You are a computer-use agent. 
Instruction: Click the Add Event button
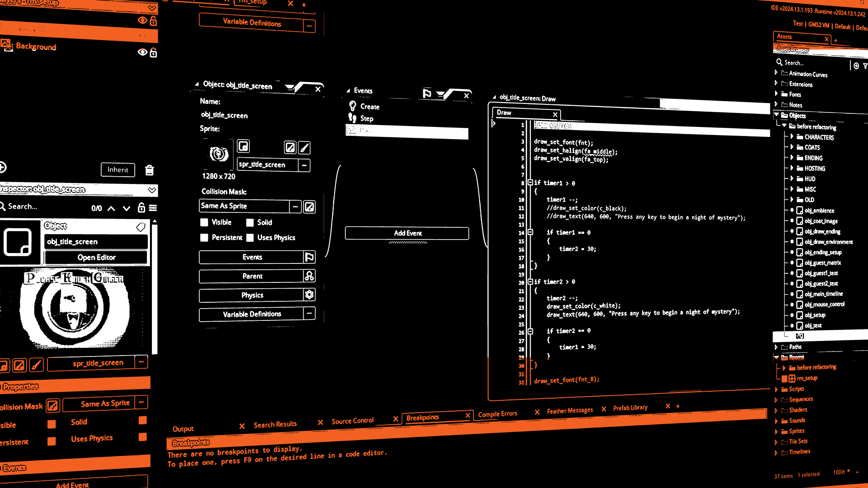coord(407,233)
